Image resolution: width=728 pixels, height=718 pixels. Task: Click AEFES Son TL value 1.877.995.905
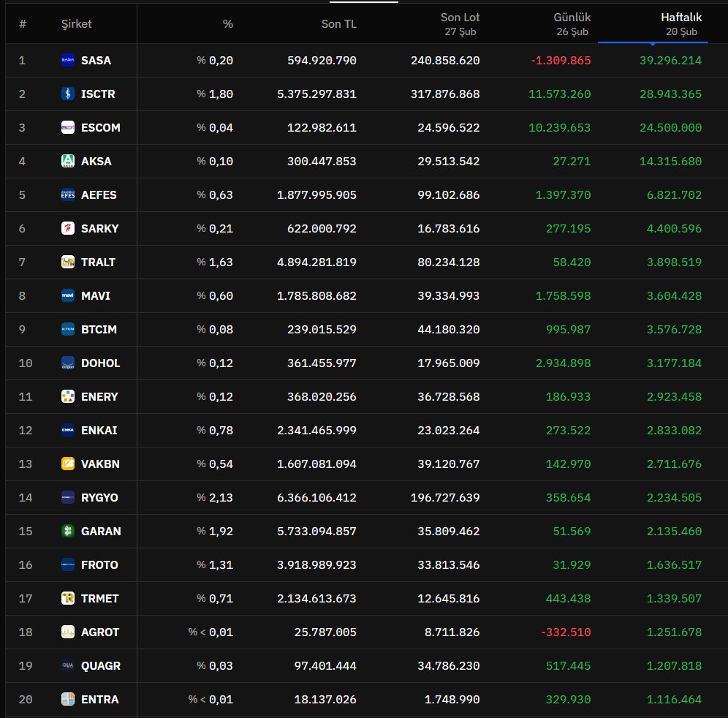316,194
